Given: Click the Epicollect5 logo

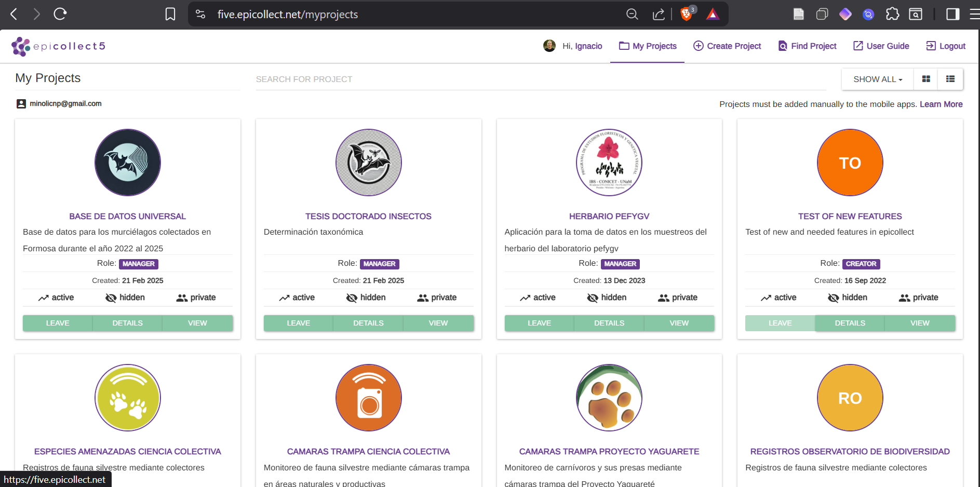Looking at the screenshot, I should tap(58, 46).
